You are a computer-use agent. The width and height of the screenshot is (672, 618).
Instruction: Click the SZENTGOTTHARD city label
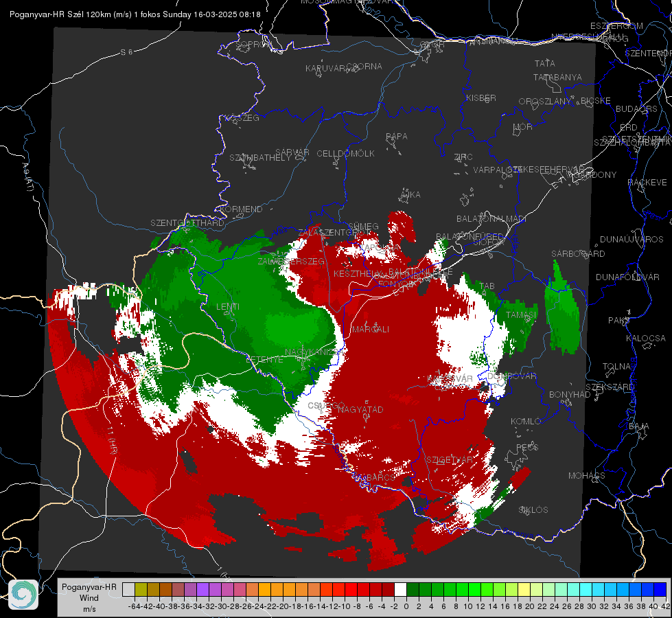pos(187,222)
